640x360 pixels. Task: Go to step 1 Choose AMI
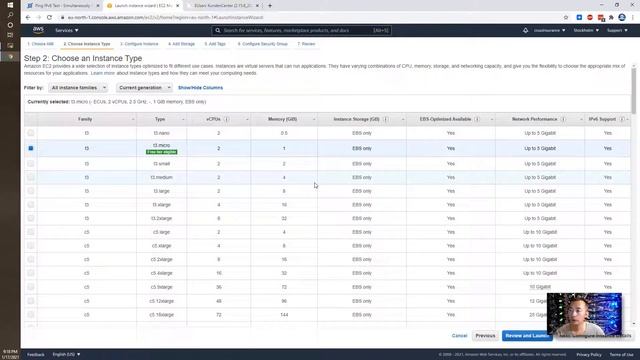[40, 44]
